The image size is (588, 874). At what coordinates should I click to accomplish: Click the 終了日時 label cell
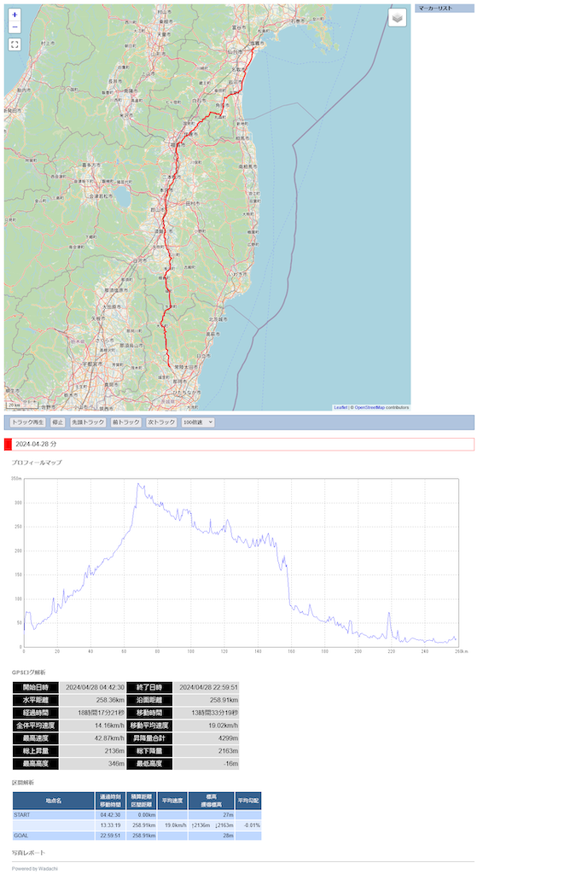coord(149,687)
